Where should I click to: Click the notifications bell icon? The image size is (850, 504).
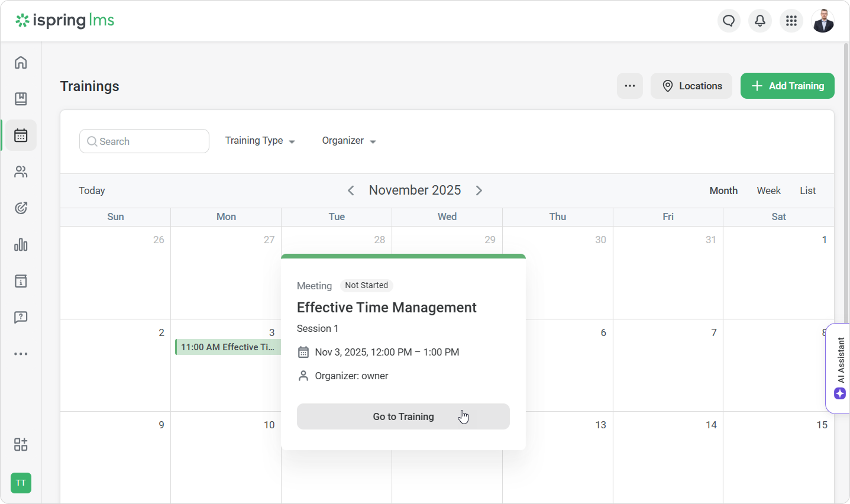[x=760, y=21]
